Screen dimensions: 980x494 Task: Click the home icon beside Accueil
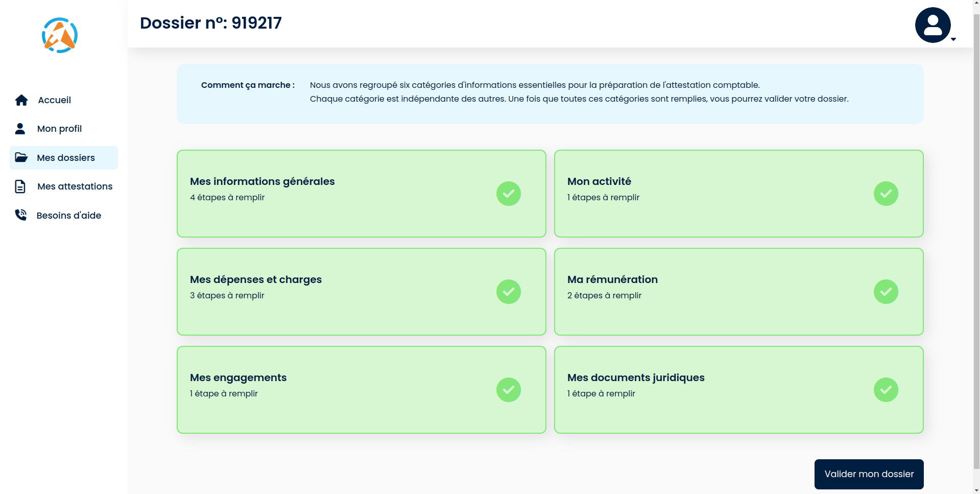[x=21, y=100]
